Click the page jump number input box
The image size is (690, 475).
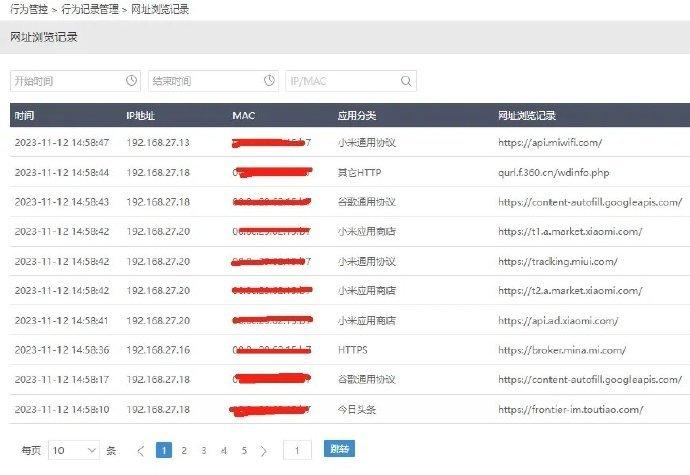(x=297, y=450)
